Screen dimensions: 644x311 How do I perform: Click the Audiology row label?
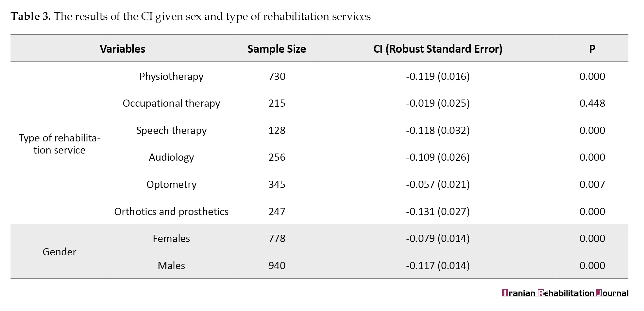pyautogui.click(x=171, y=157)
